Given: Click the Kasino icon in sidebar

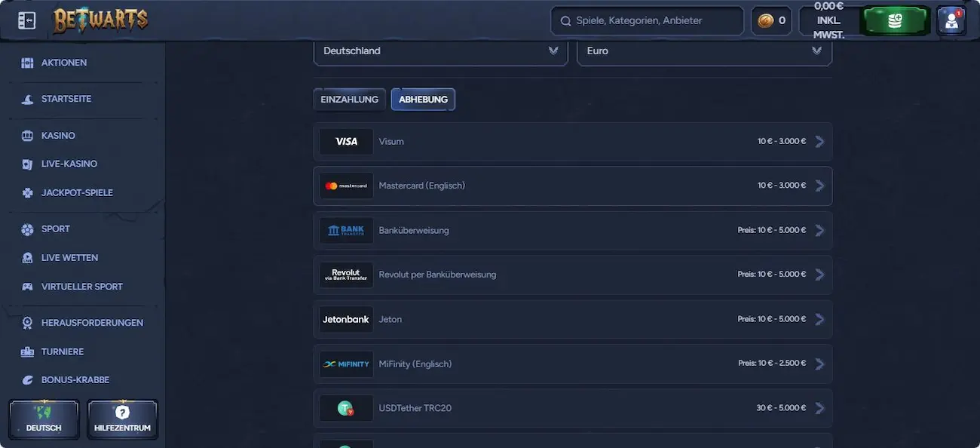Looking at the screenshot, I should click(x=28, y=136).
